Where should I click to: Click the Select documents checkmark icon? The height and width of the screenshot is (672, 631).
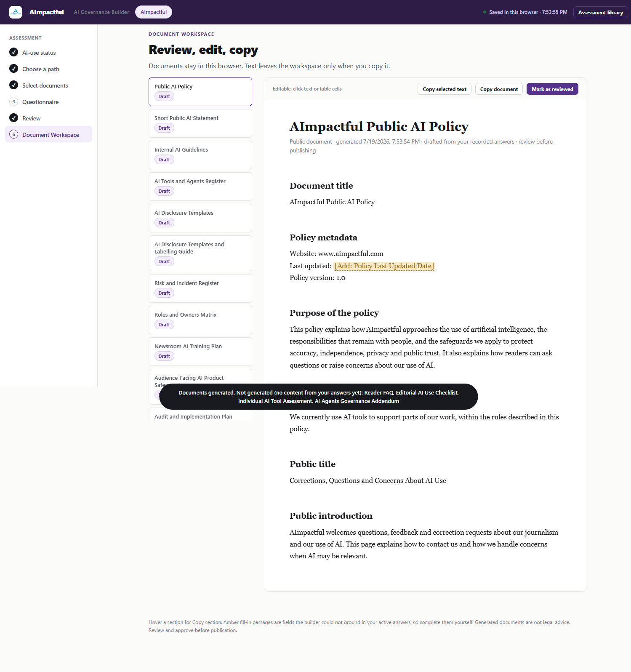(14, 85)
